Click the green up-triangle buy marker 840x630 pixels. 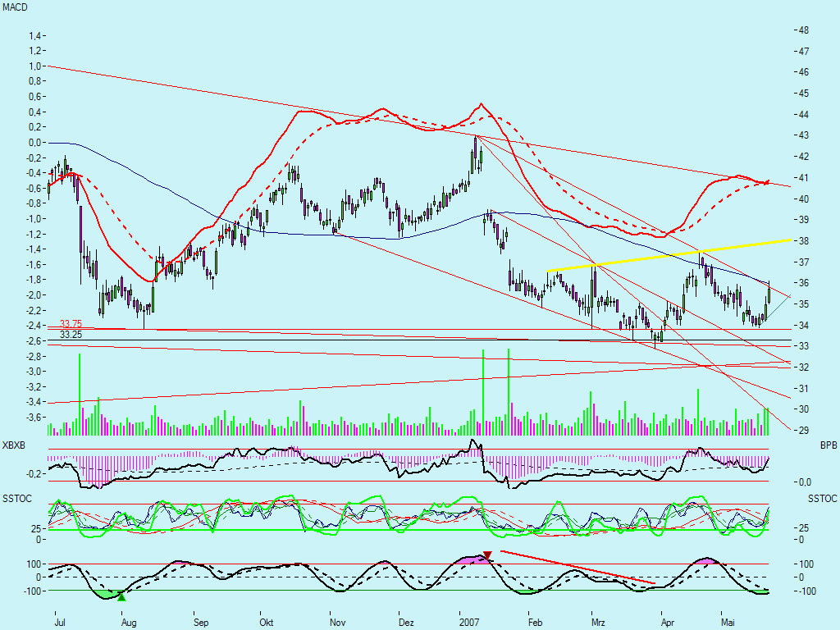pos(122,597)
